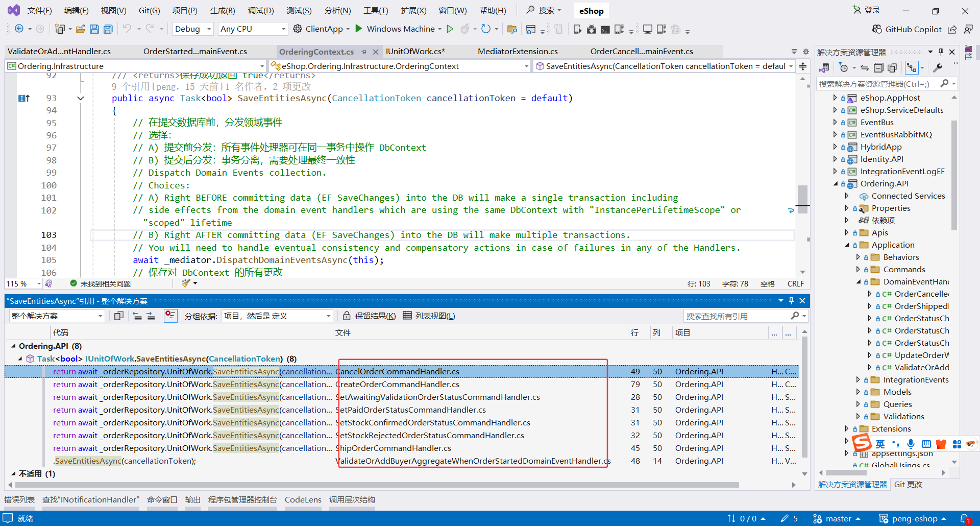
Task: Toggle auto-hide pin on Solution Explorer panel
Action: click(941, 52)
